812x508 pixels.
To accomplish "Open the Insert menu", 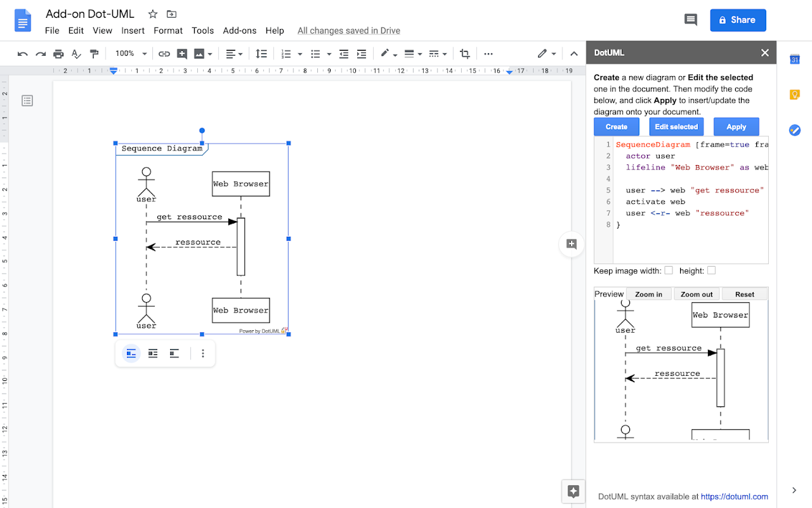I will pos(133,30).
